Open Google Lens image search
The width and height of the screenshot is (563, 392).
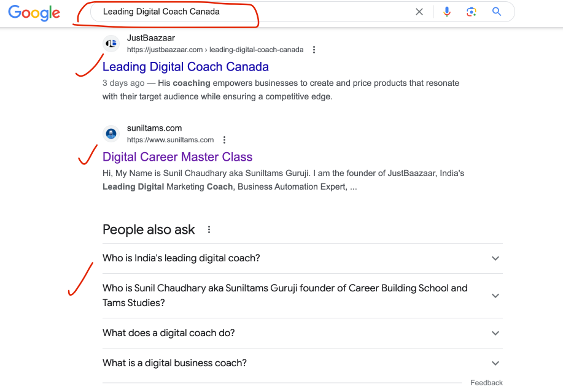(472, 11)
